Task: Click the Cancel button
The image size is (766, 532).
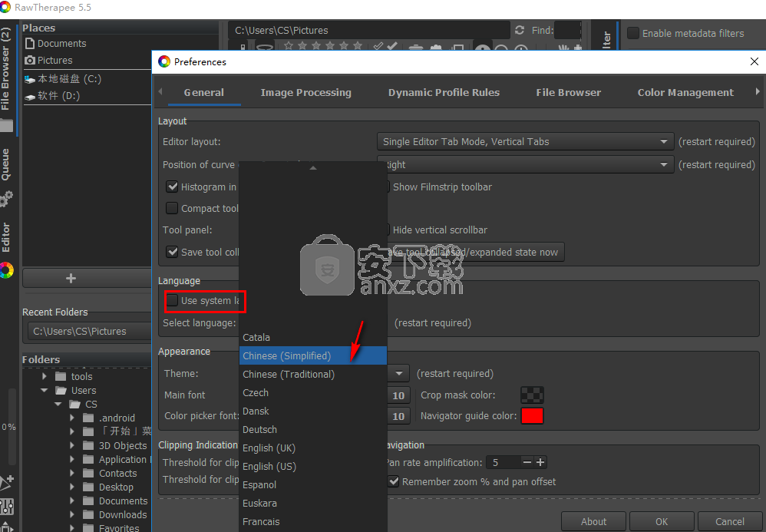Action: (x=730, y=521)
